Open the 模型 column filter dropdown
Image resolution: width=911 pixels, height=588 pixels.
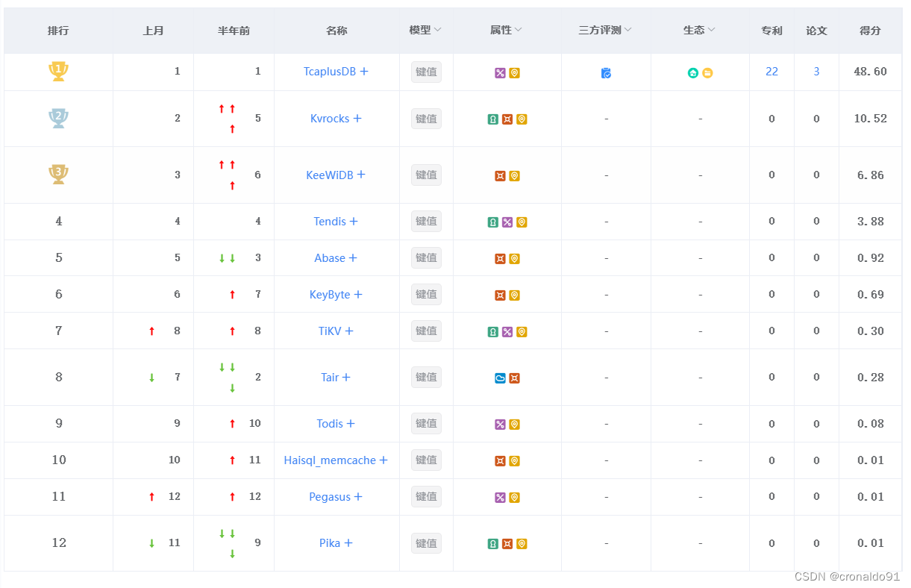pos(438,30)
